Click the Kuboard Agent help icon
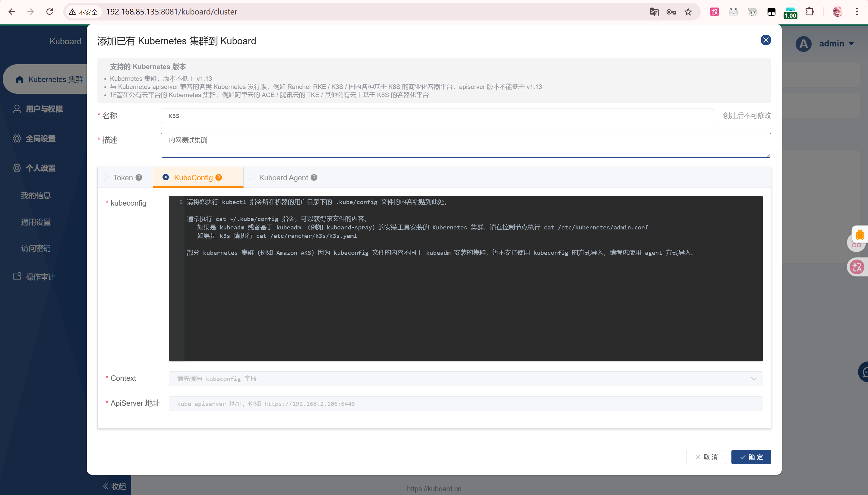Screen dimensions: 868x495 [x=314, y=178]
